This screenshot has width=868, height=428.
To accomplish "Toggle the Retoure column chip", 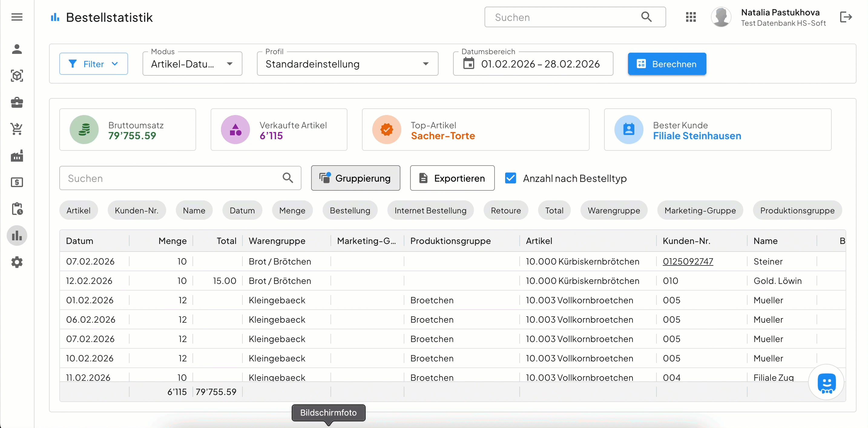I will tap(505, 210).
